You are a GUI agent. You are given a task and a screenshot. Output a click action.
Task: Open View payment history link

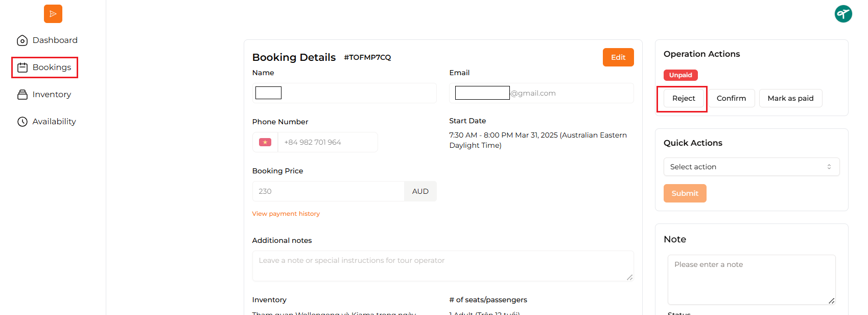pyautogui.click(x=286, y=214)
